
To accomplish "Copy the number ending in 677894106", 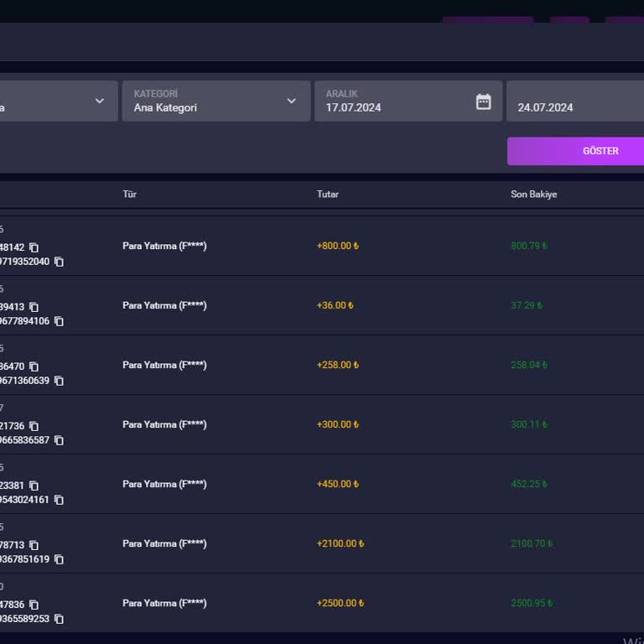I will pos(59,321).
